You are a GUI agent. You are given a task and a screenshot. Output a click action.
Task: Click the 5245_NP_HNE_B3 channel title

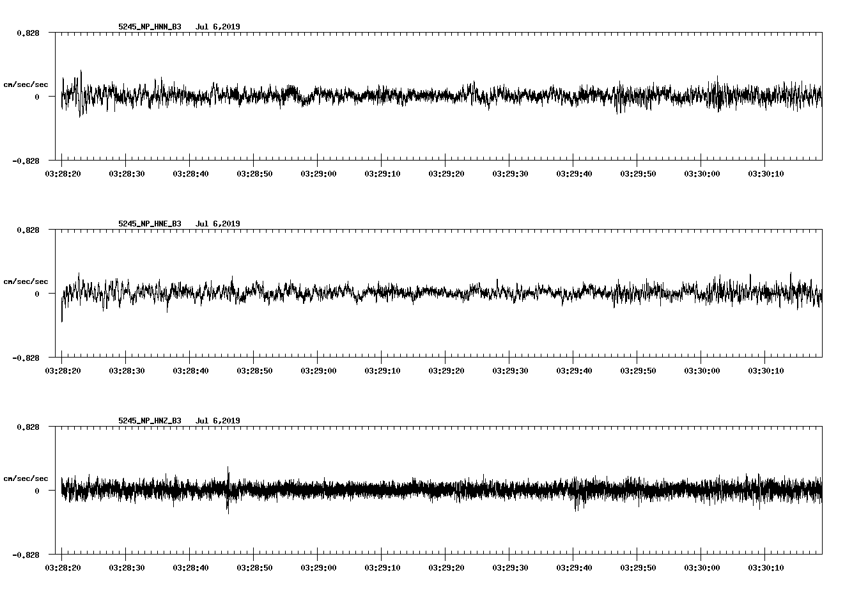click(x=150, y=224)
